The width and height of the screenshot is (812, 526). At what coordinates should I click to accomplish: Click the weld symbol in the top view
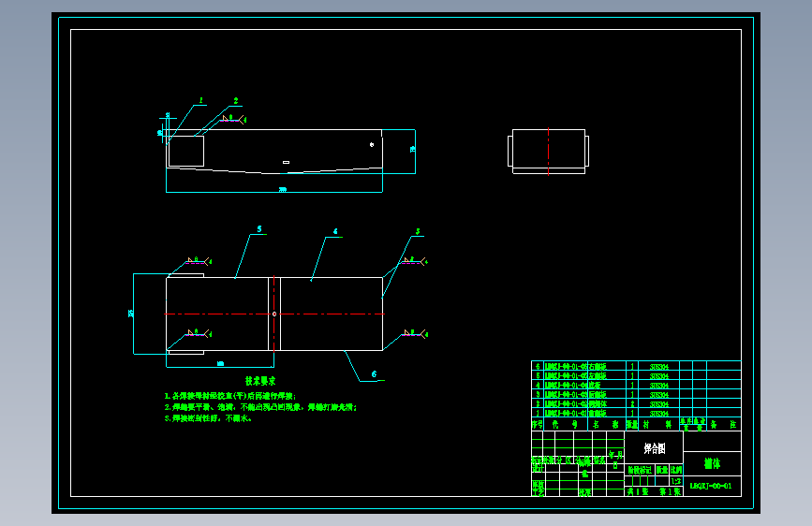(232, 119)
